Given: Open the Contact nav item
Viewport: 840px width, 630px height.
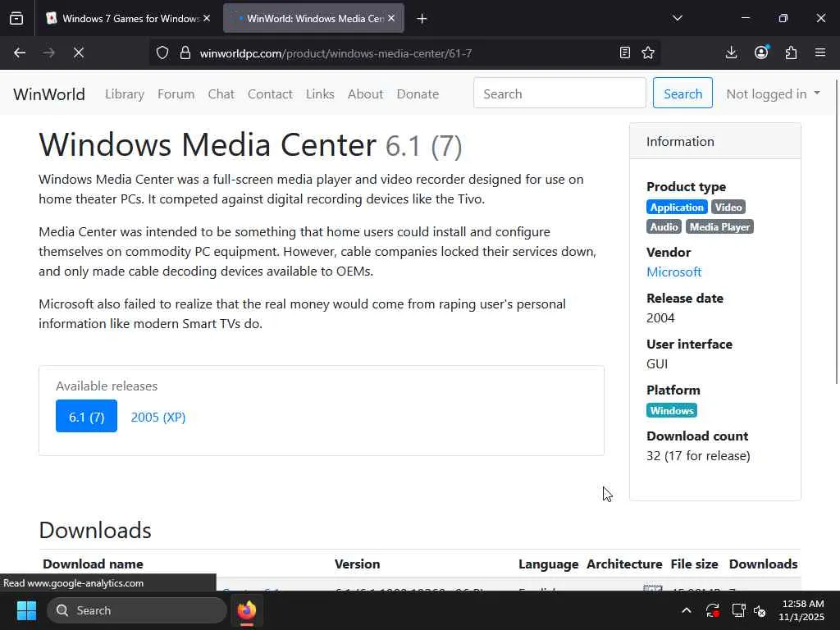Looking at the screenshot, I should coord(270,94).
